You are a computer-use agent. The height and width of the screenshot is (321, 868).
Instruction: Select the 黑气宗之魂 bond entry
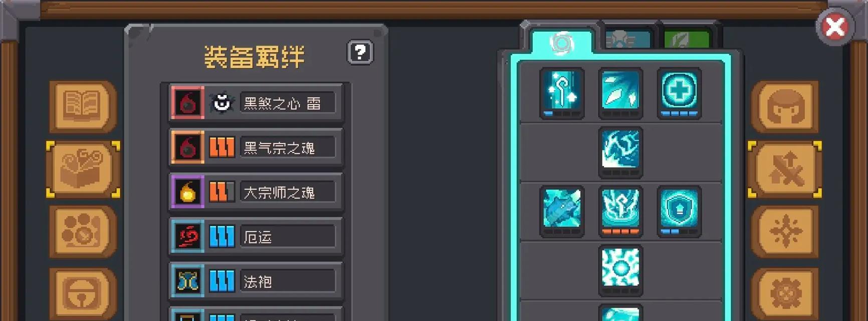[x=257, y=148]
